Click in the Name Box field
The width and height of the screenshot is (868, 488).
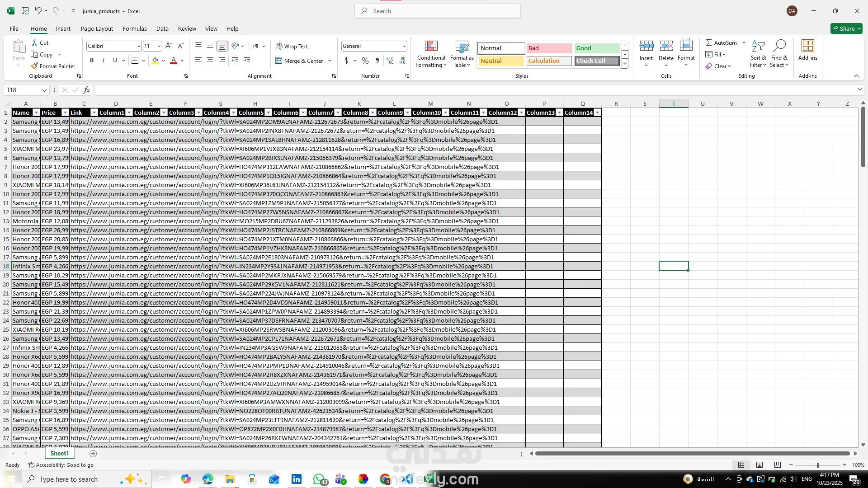tap(23, 90)
